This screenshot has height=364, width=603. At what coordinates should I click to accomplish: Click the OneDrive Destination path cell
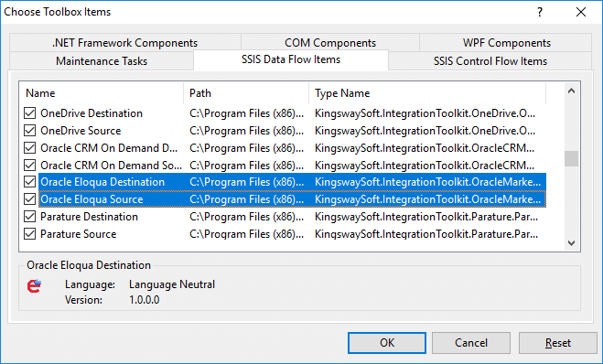coord(246,113)
